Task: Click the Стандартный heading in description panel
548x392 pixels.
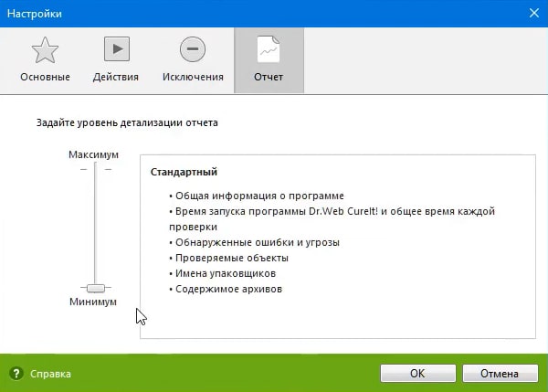Action: point(184,172)
